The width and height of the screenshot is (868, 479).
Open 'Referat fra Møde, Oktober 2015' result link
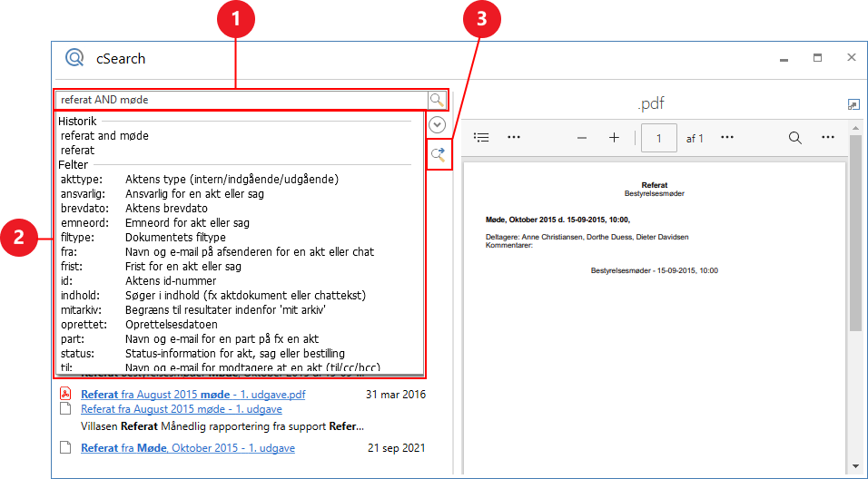pos(187,448)
